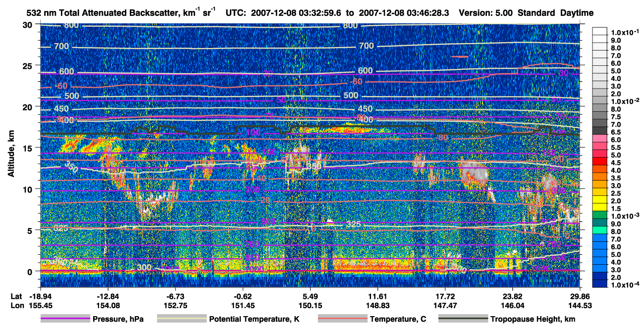The image size is (644, 330).
Task: Click latitude value 5.49
Action: (310, 296)
